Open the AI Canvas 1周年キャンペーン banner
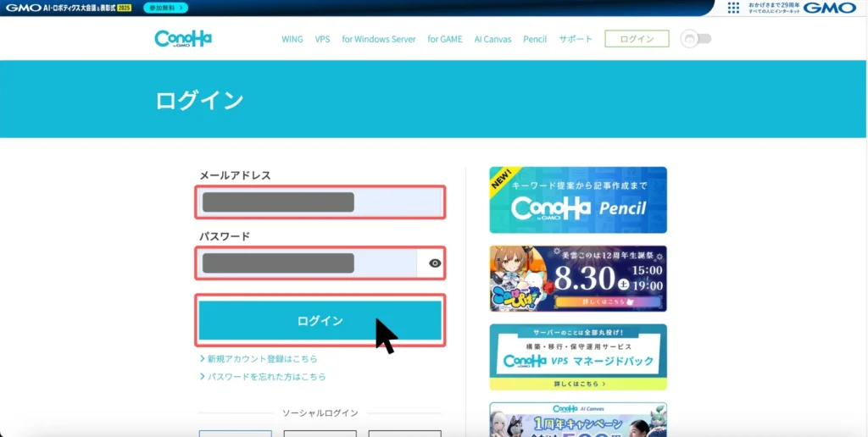 [578, 420]
